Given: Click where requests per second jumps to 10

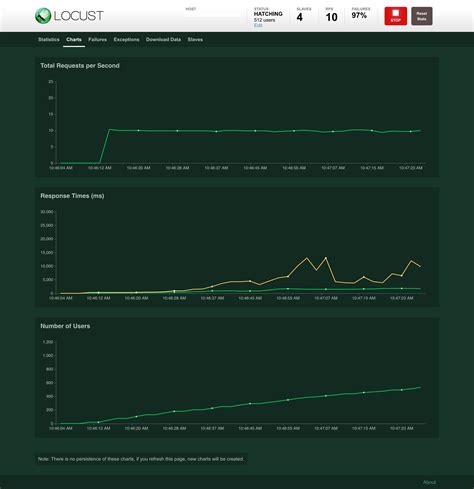Looking at the screenshot, I should (110, 129).
